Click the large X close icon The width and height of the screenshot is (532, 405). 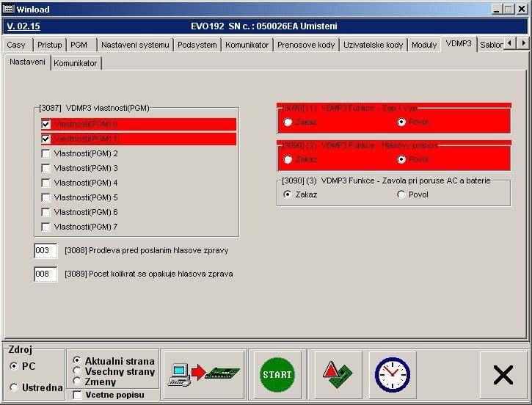[503, 375]
